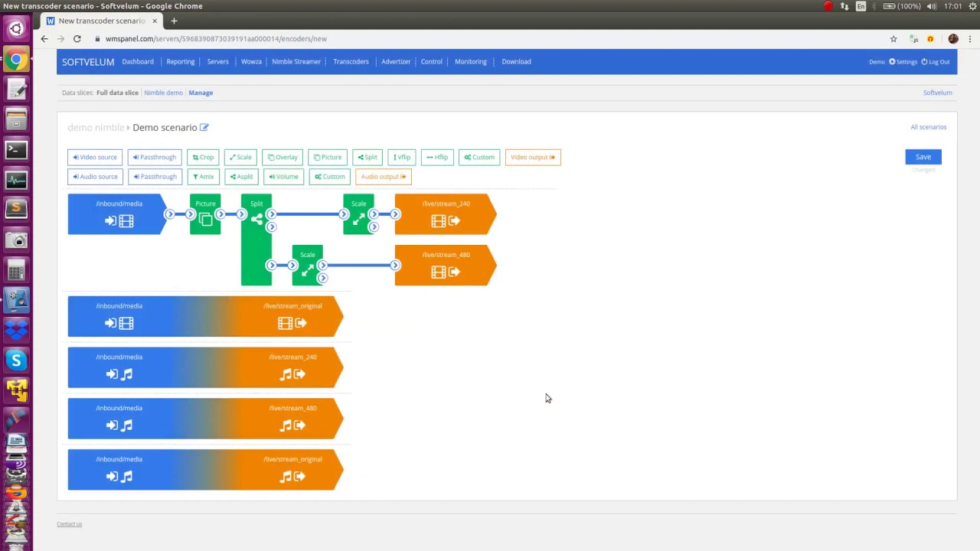Click the stream_480 output input connector
The image size is (980, 551).
(395, 265)
